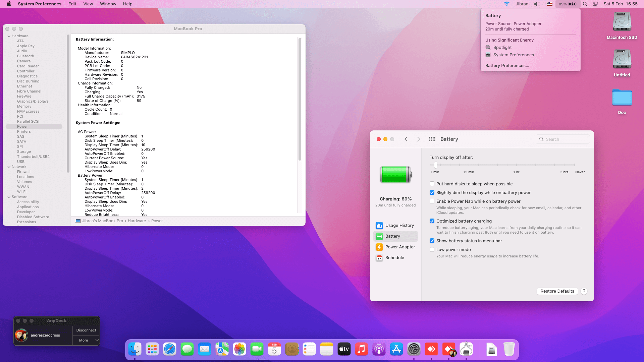Click Hardware in path bar
The height and width of the screenshot is (362, 644).
click(x=137, y=221)
